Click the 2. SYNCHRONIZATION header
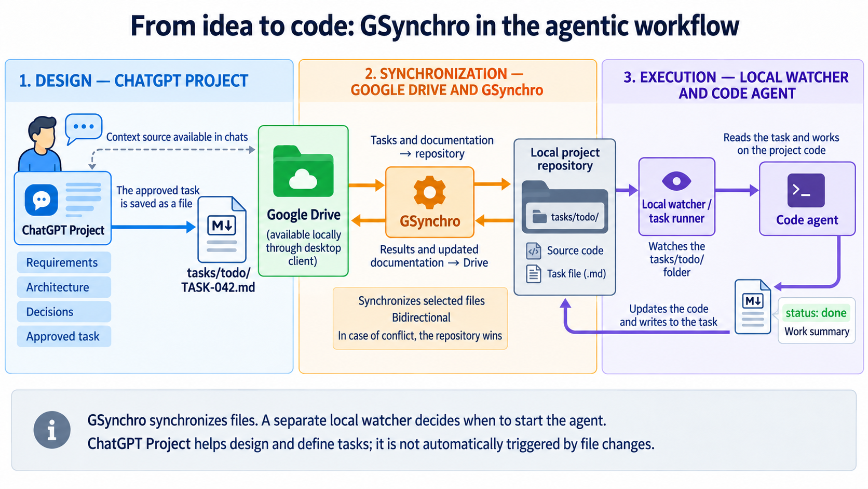The width and height of the screenshot is (868, 489). 446,82
